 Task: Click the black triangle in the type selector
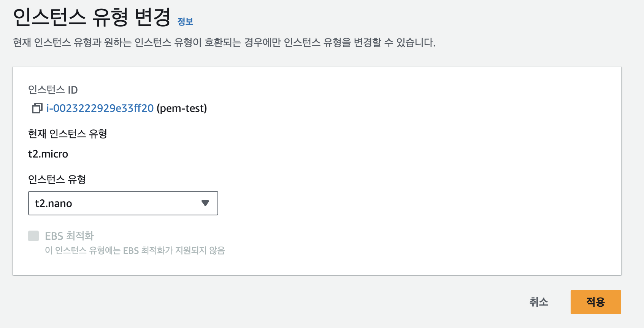click(205, 203)
